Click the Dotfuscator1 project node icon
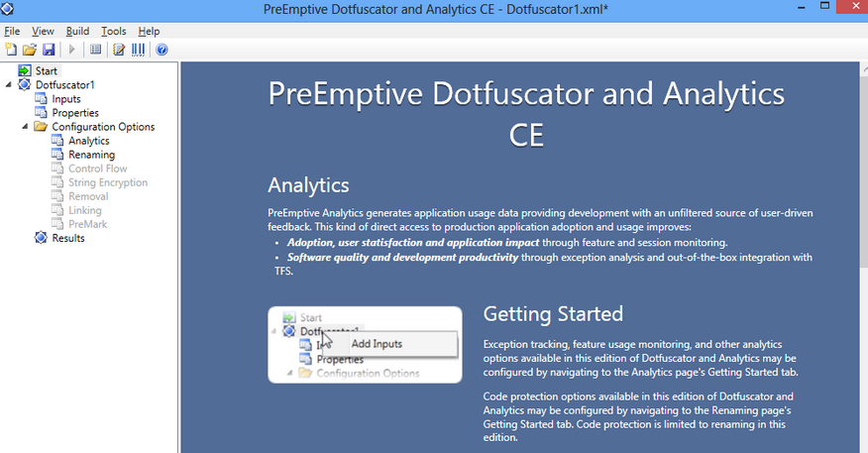868x453 pixels. pyautogui.click(x=25, y=84)
